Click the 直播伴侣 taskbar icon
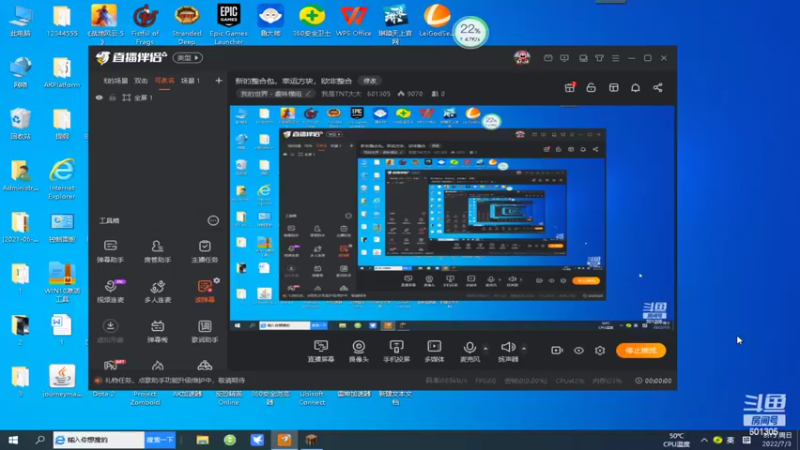 coord(284,440)
